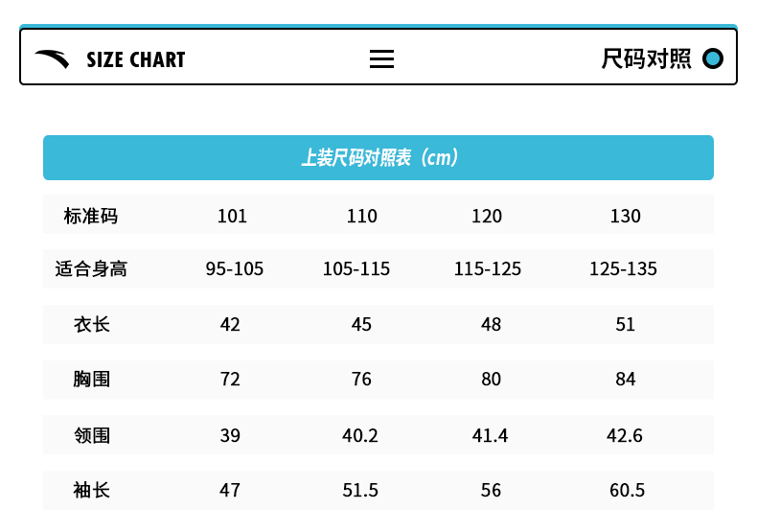
Task: Click the 60.5 sleeve length cell
Action: (627, 491)
